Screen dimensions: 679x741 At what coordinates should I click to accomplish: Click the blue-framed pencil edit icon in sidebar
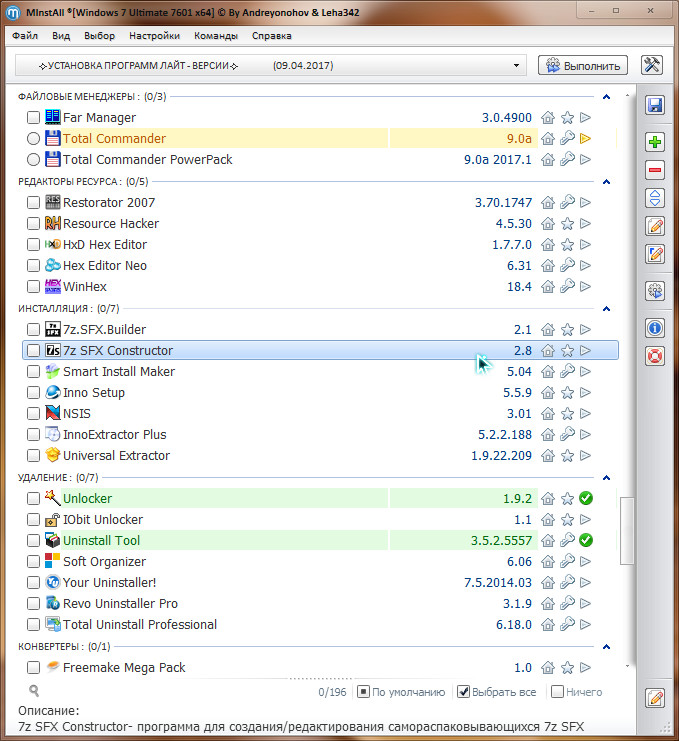(x=655, y=254)
